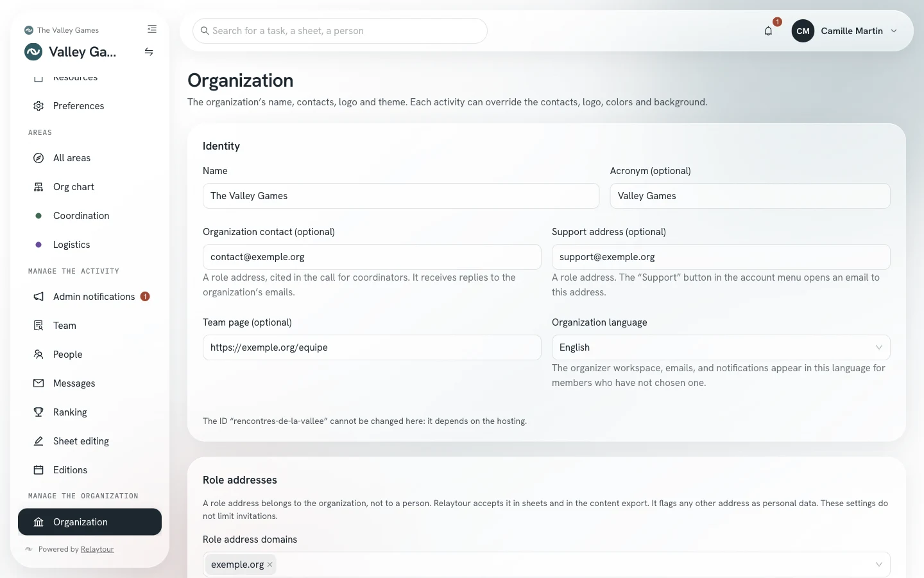Click the All areas compass icon
This screenshot has height=578, width=924.
38,158
